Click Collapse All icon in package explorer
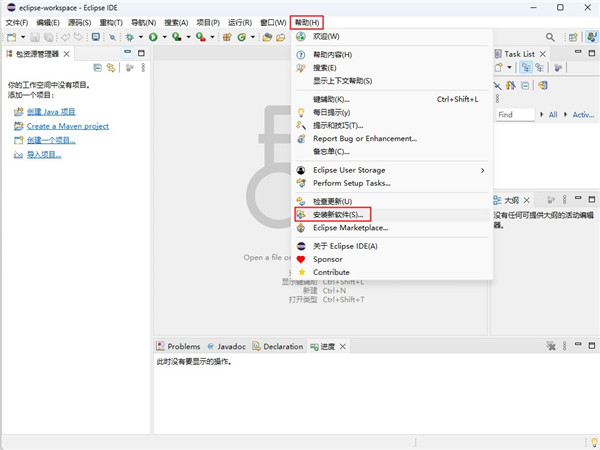The height and width of the screenshot is (450, 600). click(x=97, y=68)
